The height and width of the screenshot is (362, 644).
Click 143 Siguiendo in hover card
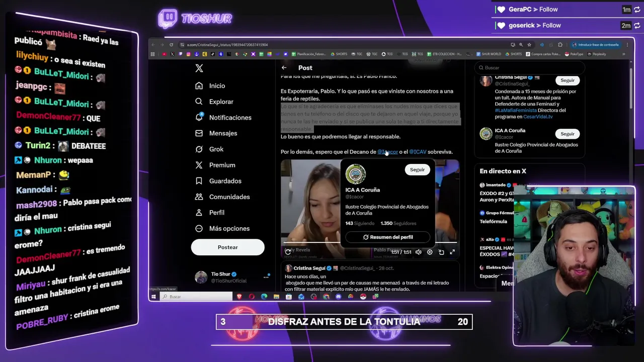tap(360, 223)
